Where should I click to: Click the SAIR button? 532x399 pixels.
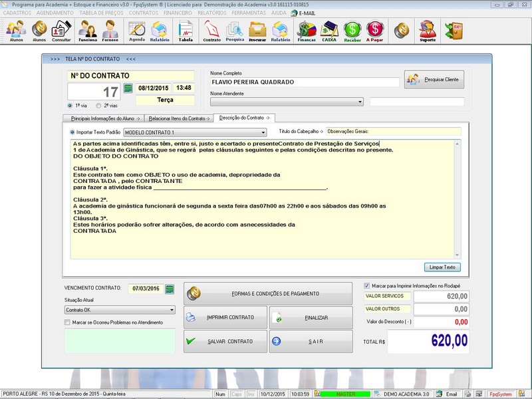[311, 341]
